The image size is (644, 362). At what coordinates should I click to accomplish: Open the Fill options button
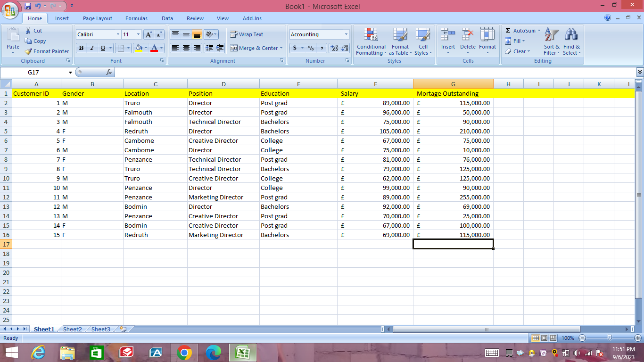click(514, 41)
